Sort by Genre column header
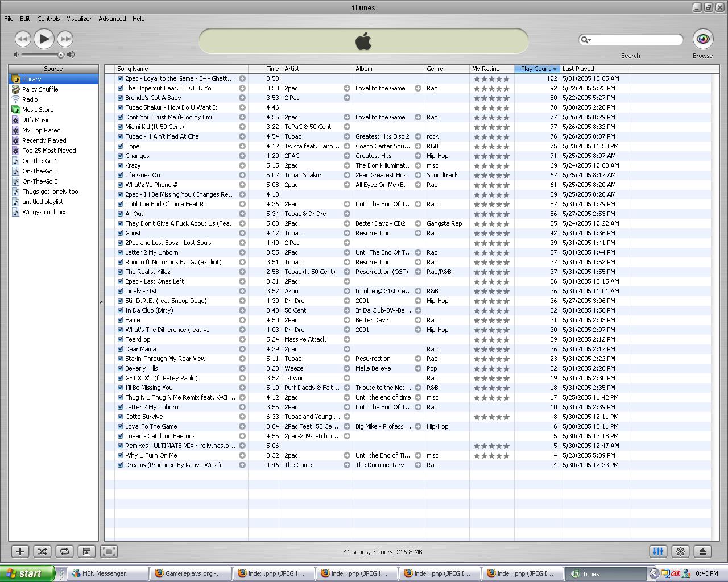 446,69
